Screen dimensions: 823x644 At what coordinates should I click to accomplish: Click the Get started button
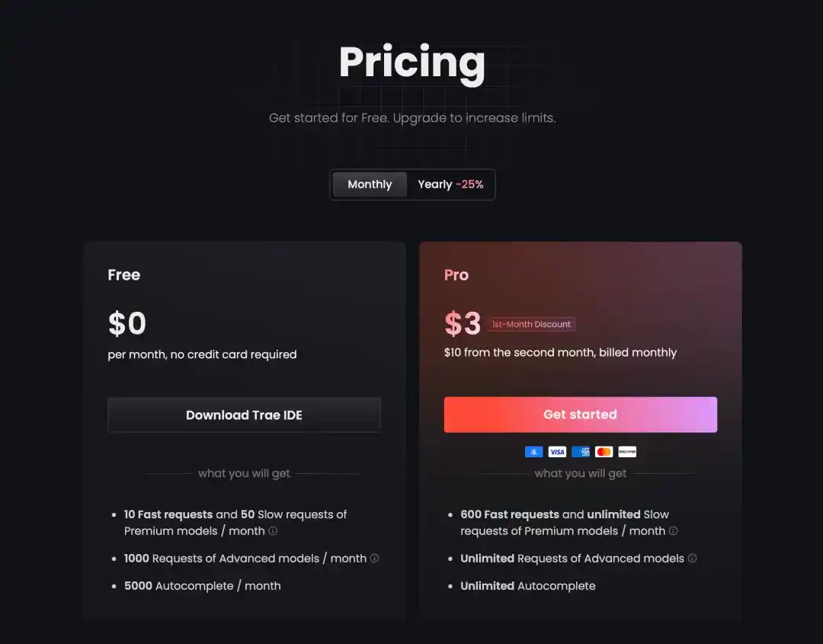[x=581, y=415]
